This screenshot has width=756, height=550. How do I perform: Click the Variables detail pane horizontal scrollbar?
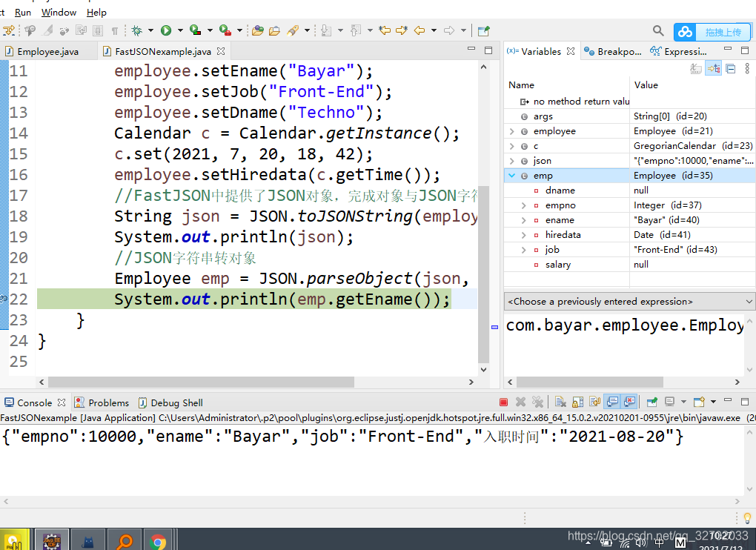coord(590,382)
